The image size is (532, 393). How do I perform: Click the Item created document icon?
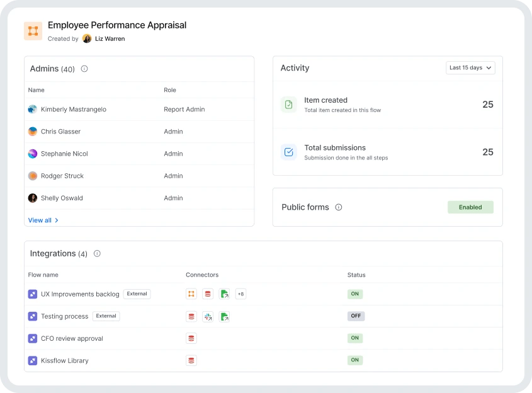click(x=289, y=104)
